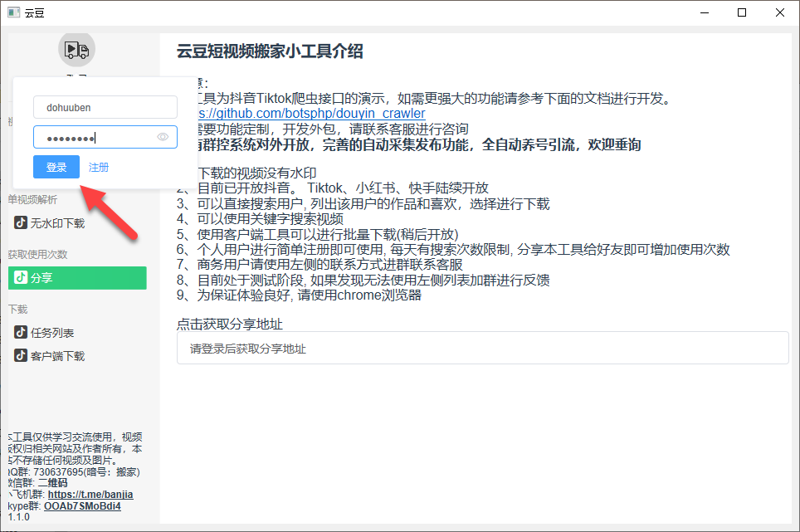Click the heading 云豆短视频搬家小工具介绍

click(270, 51)
